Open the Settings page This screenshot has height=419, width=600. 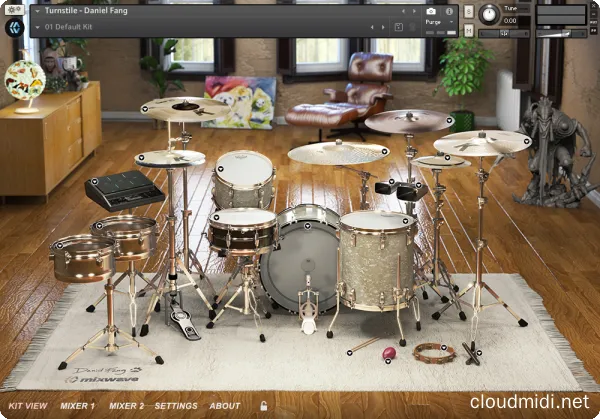coord(176,406)
